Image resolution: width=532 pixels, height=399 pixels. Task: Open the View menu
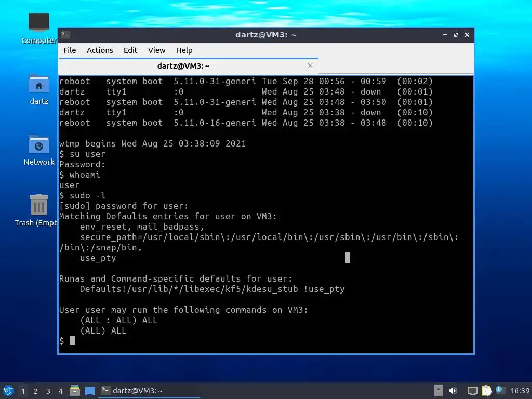coord(156,50)
